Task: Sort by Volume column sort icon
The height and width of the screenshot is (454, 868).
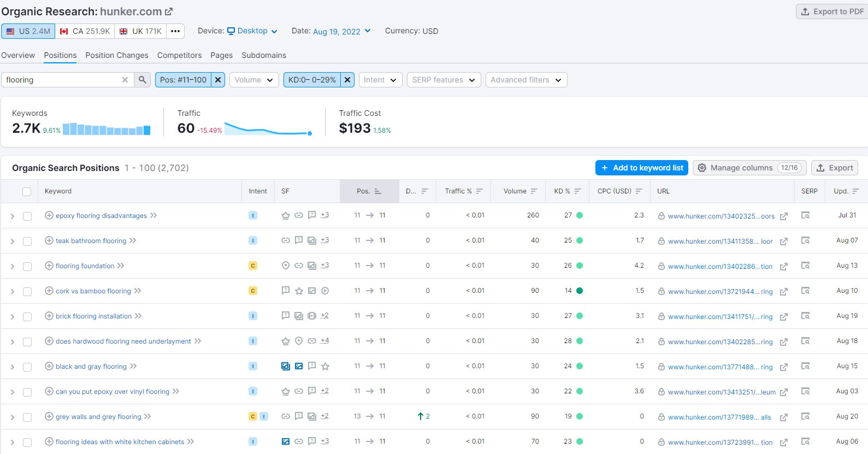Action: coord(534,191)
